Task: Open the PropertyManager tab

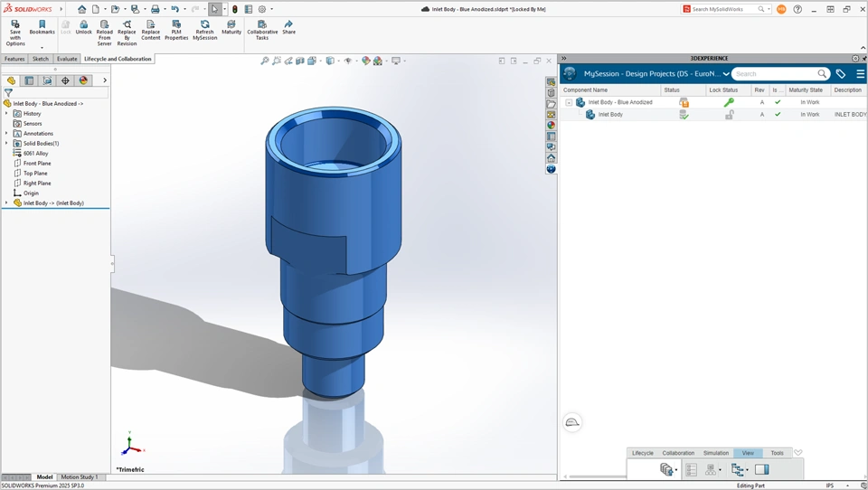Action: pos(29,80)
